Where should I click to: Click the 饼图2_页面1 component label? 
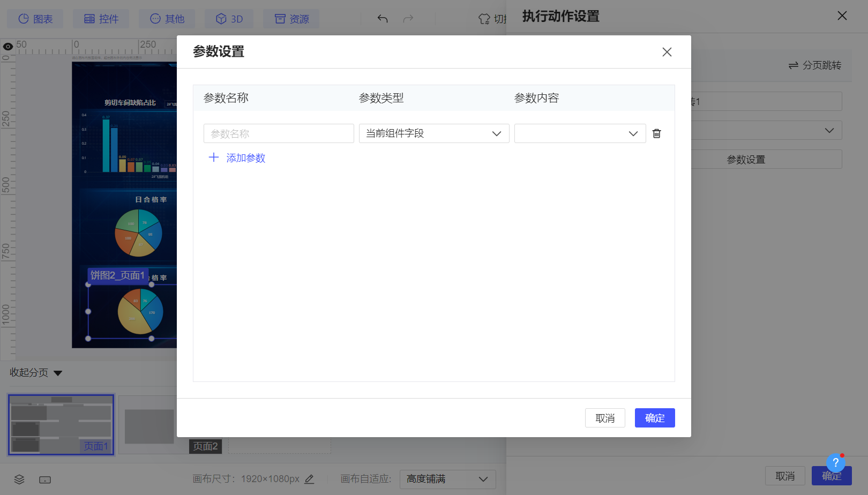point(117,275)
